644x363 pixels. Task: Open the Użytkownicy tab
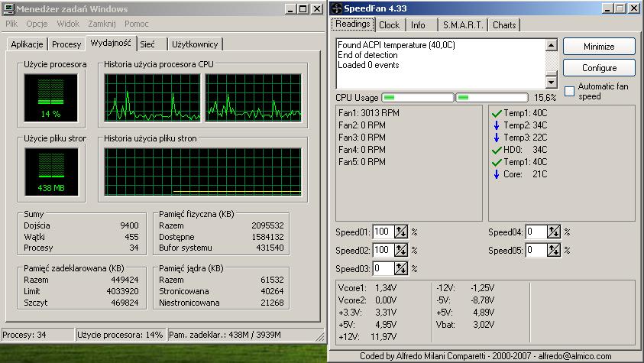(195, 44)
